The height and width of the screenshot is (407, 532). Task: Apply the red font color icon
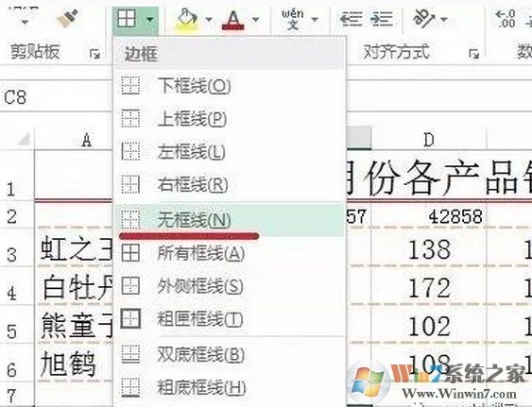coord(232,20)
